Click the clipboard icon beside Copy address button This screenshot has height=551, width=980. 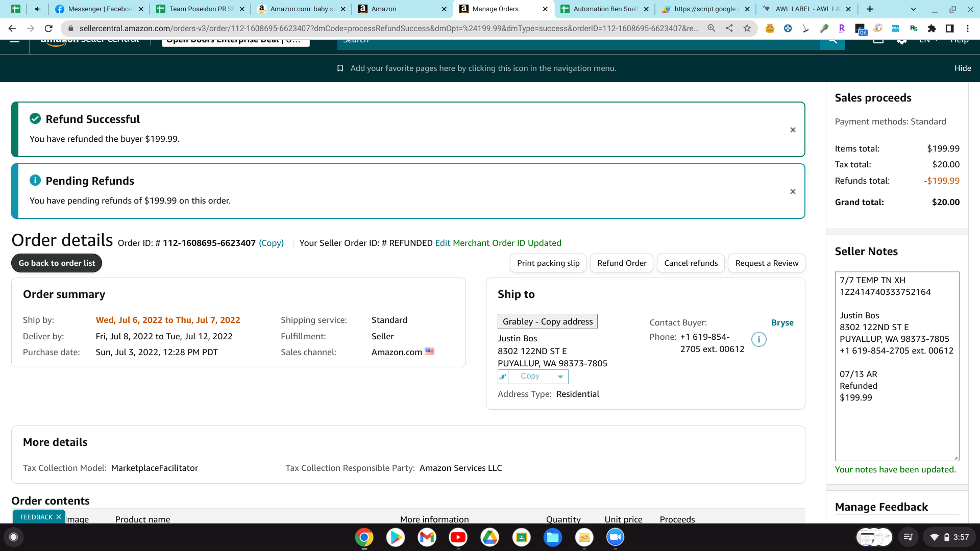[503, 377]
